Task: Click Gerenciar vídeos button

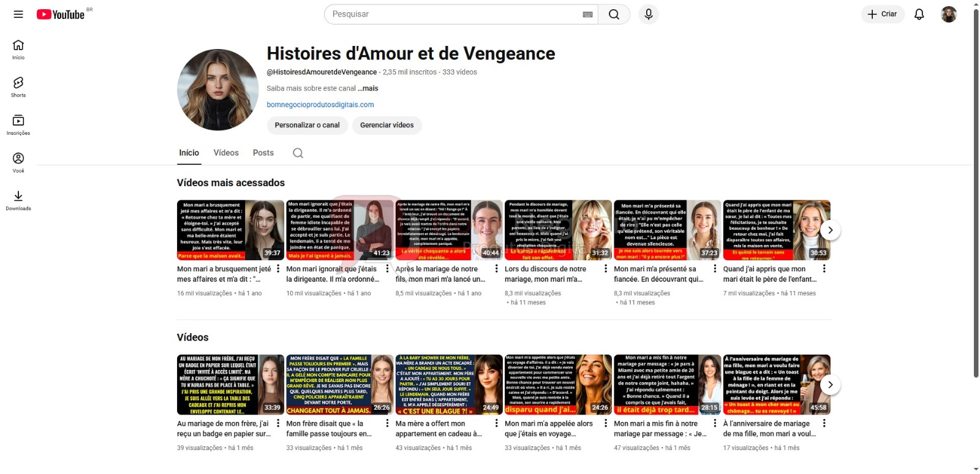Action: [x=386, y=125]
